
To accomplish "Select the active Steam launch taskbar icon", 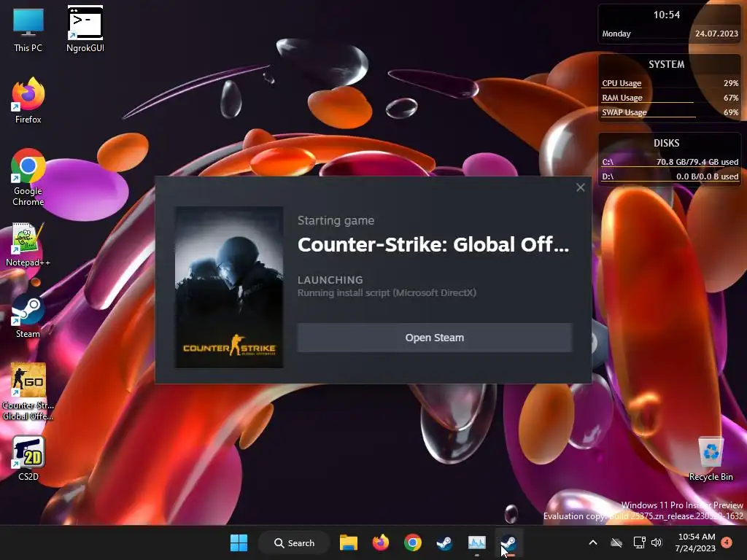I will [508, 542].
